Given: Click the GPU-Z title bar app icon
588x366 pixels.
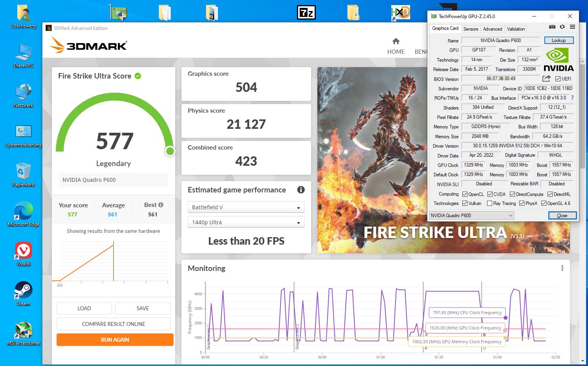Looking at the screenshot, I should [434, 16].
